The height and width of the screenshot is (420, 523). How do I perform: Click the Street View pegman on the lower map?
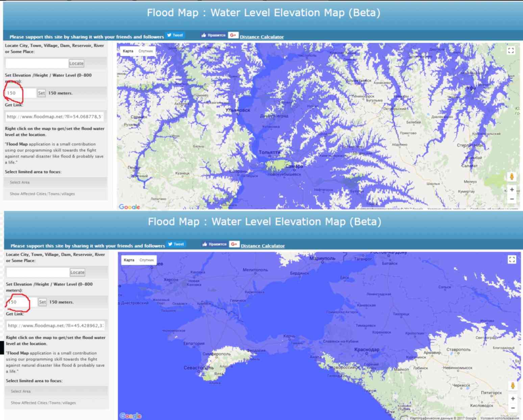[513, 386]
